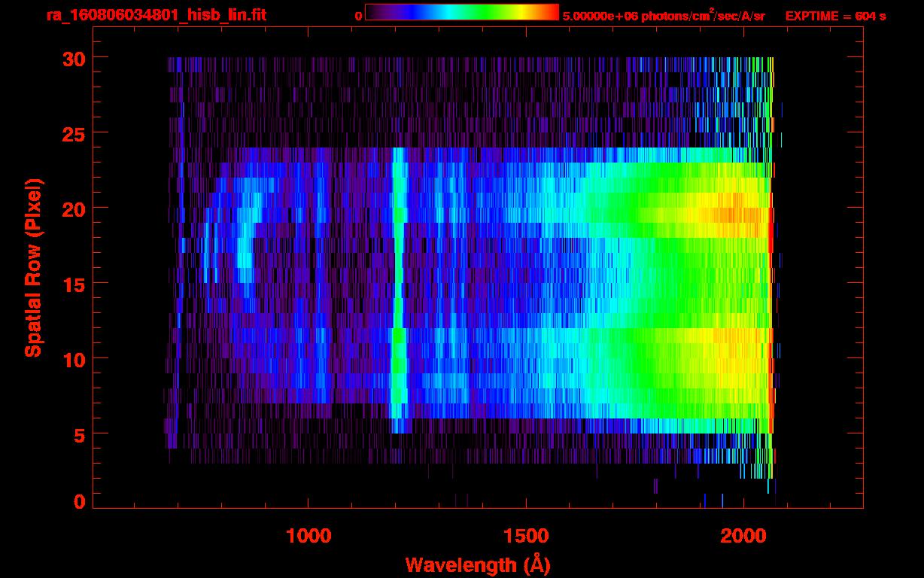The height and width of the screenshot is (578, 924).
Task: Click the x-axis tick label 1000
Action: [x=309, y=536]
